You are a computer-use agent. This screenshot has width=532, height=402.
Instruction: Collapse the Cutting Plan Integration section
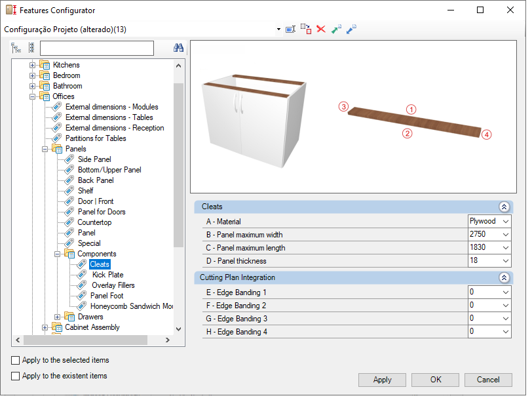504,278
